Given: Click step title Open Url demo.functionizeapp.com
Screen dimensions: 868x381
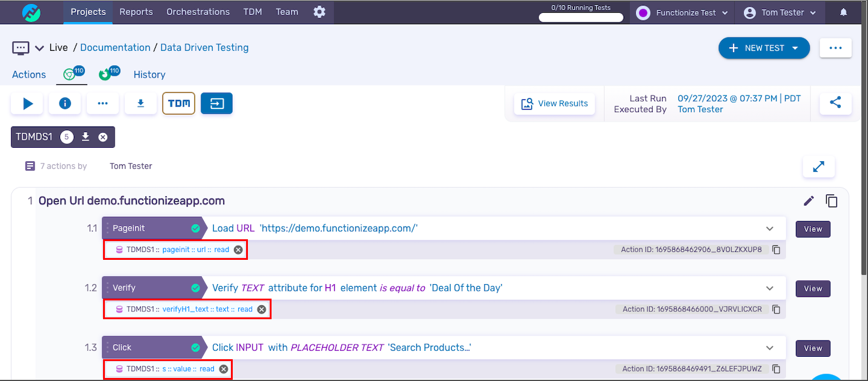Looking at the screenshot, I should coord(132,200).
